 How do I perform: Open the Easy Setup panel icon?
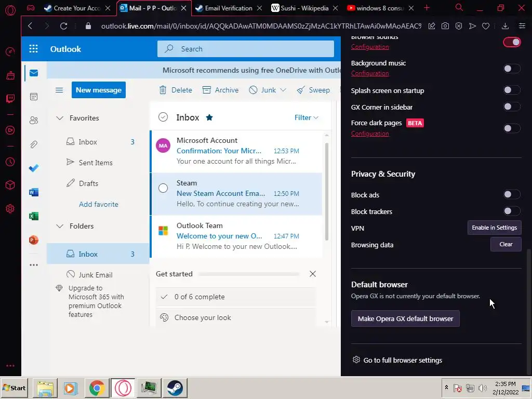pos(522,26)
